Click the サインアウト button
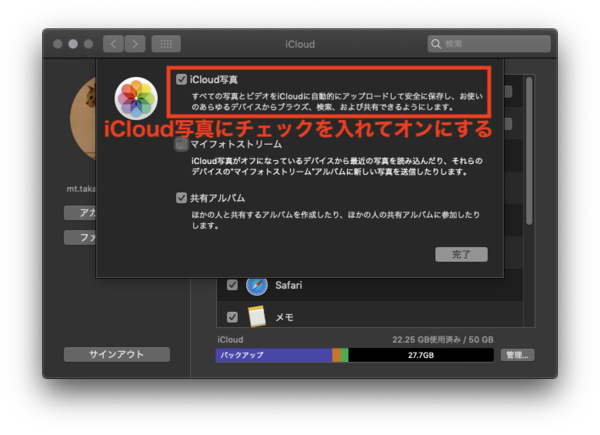600x435 pixels. coord(117,354)
